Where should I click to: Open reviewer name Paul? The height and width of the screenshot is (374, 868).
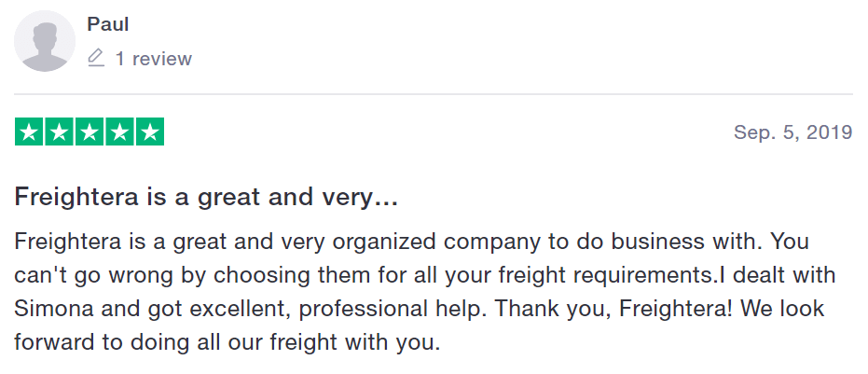(108, 24)
